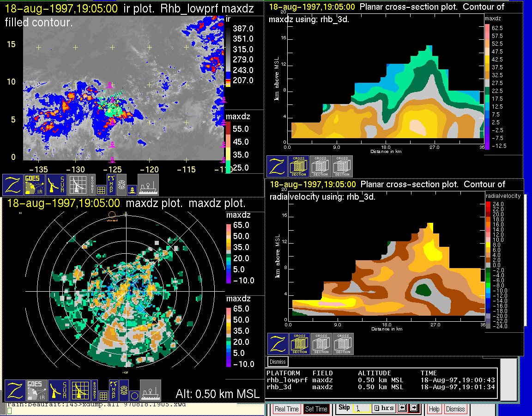
Task: Step time backward with left arrow
Action: 402,408
